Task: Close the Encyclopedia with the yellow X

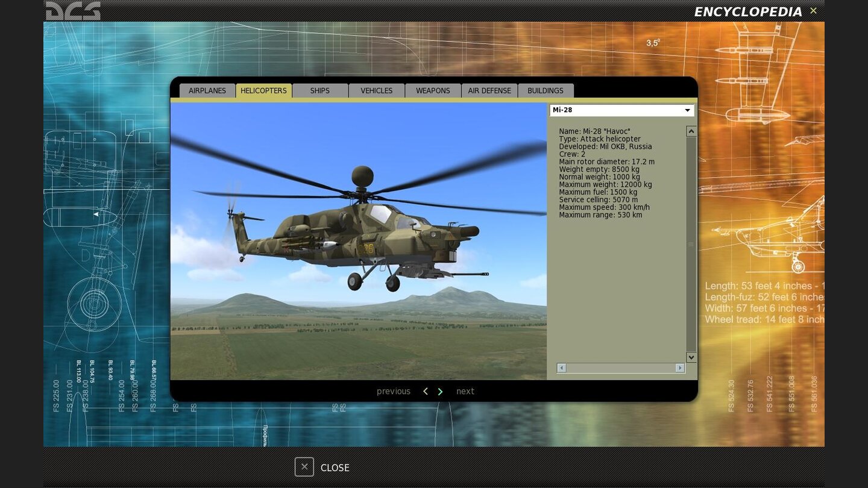Action: (813, 11)
